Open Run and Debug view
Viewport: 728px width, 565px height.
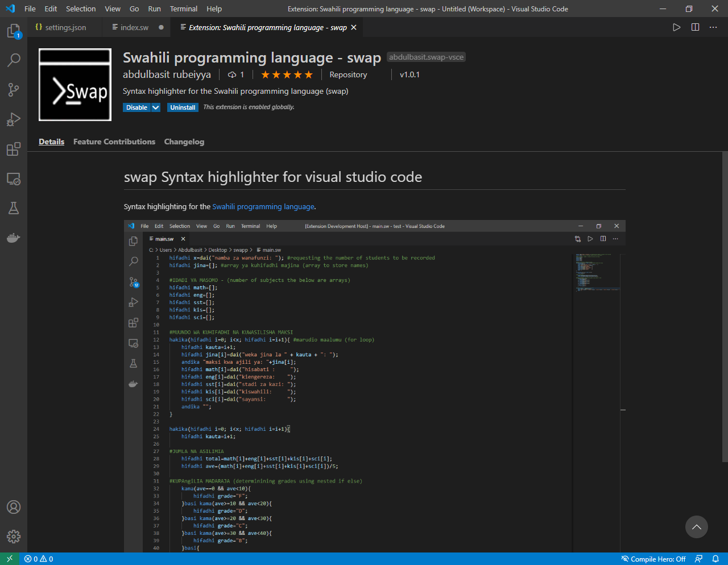(14, 119)
